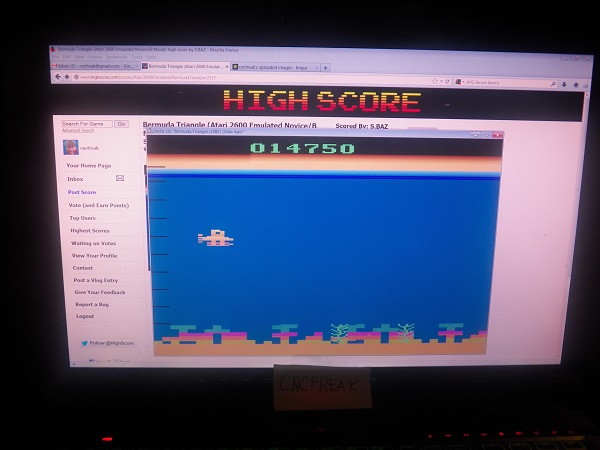Viewport: 600px width, 450px height.
Task: Open a new tab with plus button
Action: coord(325,67)
